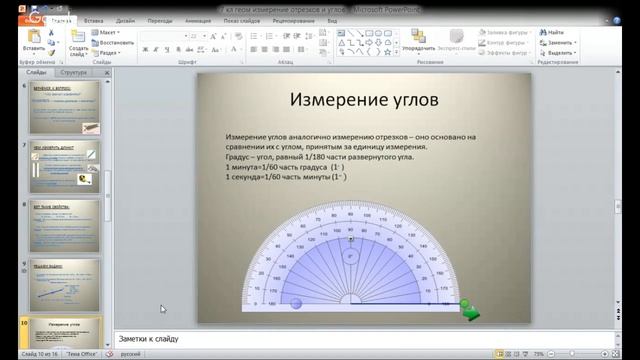This screenshot has height=360, width=640.
Task: Toggle align text right
Action: [276, 49]
